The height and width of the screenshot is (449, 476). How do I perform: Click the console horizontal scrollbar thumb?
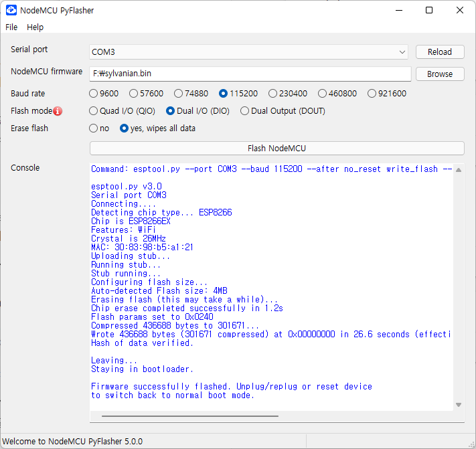(x=190, y=416)
